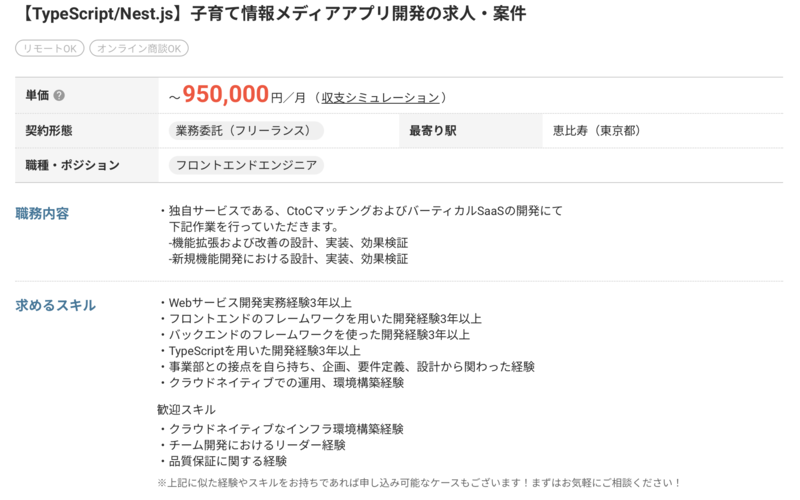Click the 950,000 price amount
Viewport: 800px width, 500px height.
(x=225, y=94)
